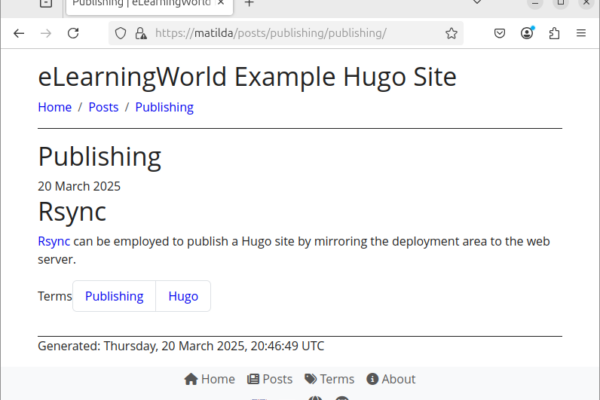The height and width of the screenshot is (400, 600).
Task: Click the info circle About icon
Action: (372, 379)
